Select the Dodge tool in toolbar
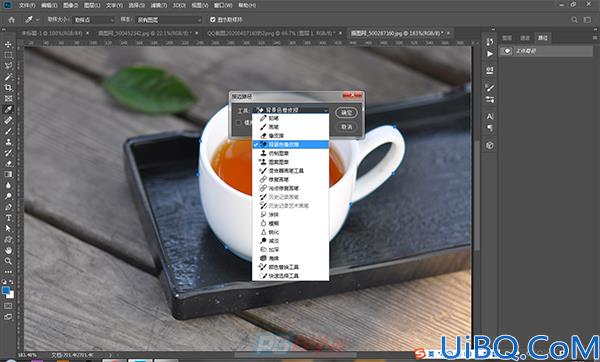Screen dimensions: 600x362 8,196
